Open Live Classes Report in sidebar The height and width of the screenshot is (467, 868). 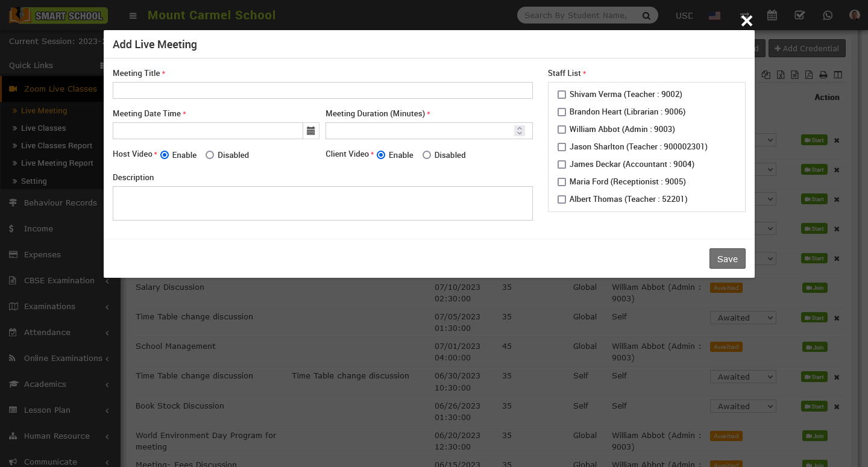point(57,145)
